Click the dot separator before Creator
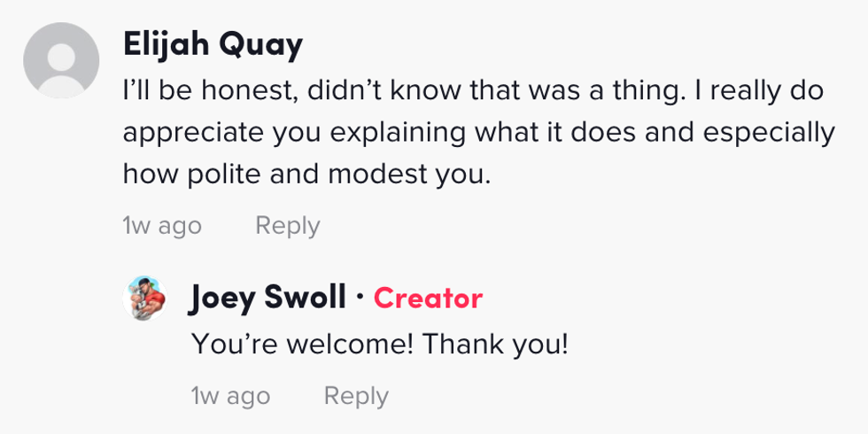 click(x=360, y=298)
